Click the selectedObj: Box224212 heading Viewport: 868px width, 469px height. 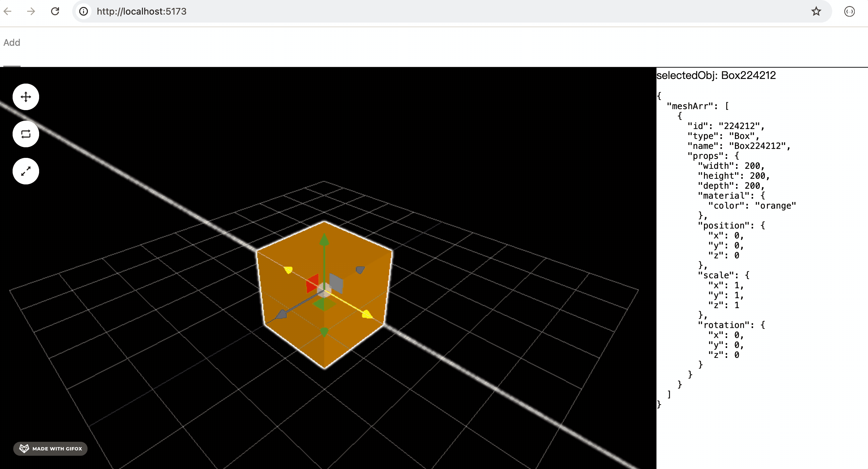(x=716, y=75)
